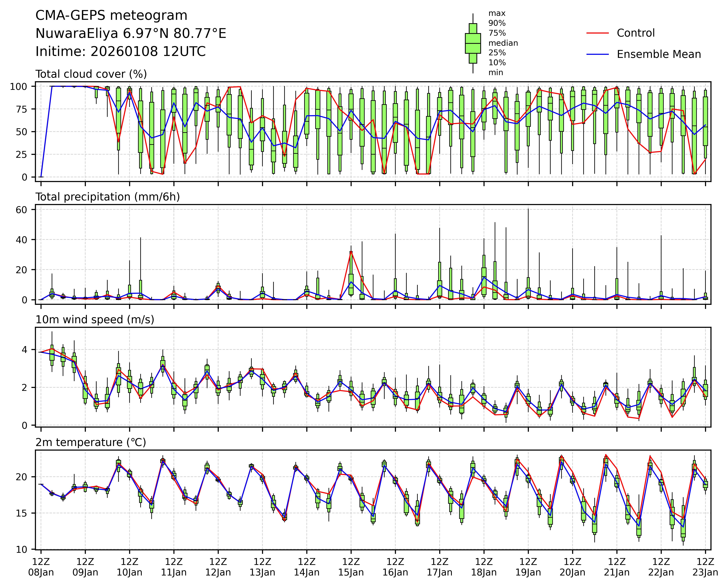Click the 'Total cloud cover (%)' panel title

pyautogui.click(x=91, y=74)
